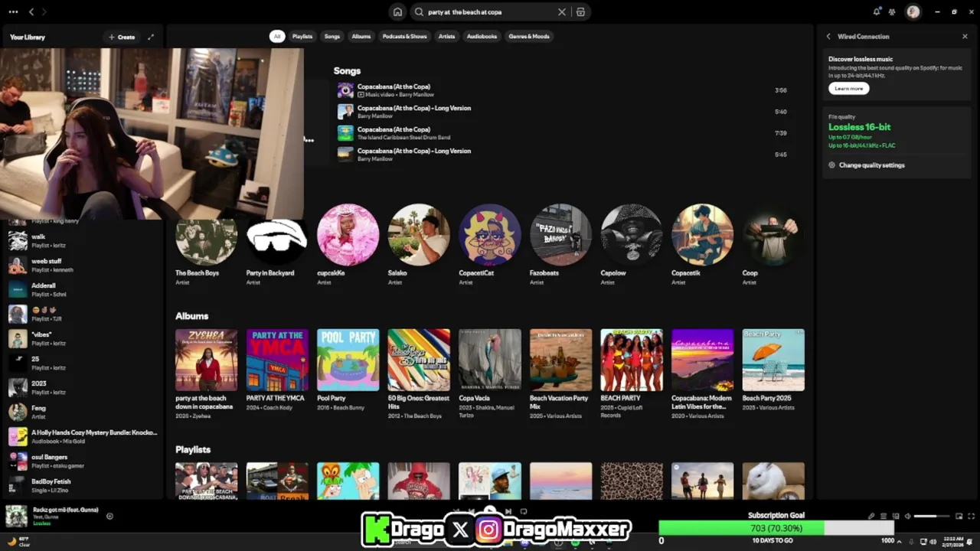Image resolution: width=980 pixels, height=551 pixels.
Task: Switch to the Playlists filter
Action: click(302, 36)
